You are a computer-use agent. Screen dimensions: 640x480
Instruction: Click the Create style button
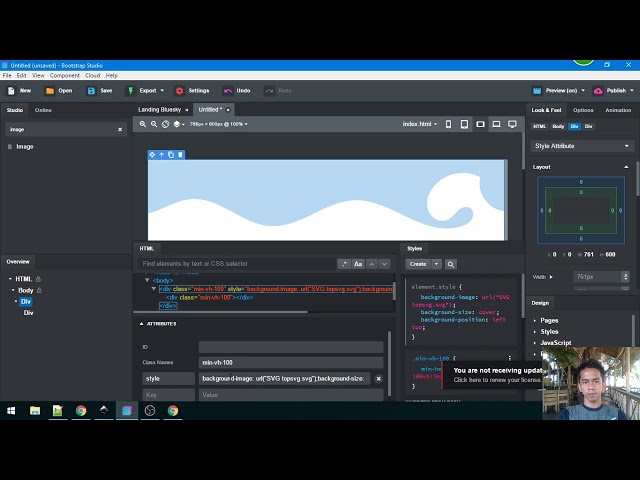click(x=418, y=264)
